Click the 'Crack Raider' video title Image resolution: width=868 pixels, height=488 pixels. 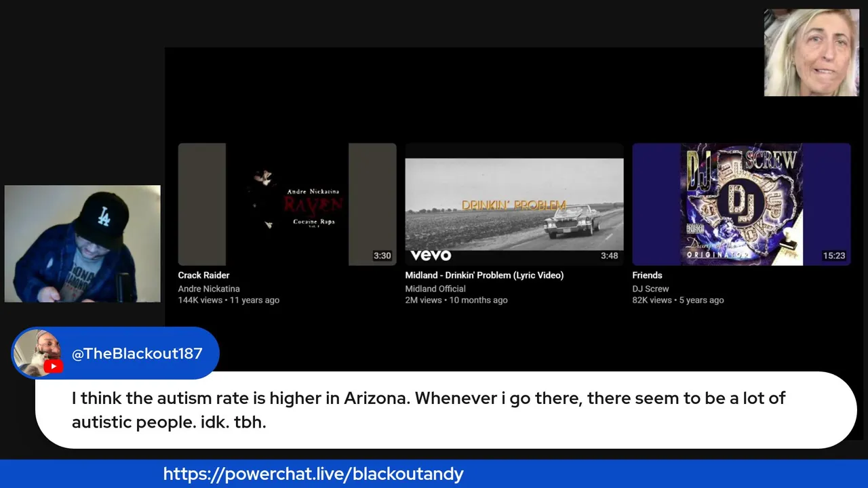[x=203, y=275]
